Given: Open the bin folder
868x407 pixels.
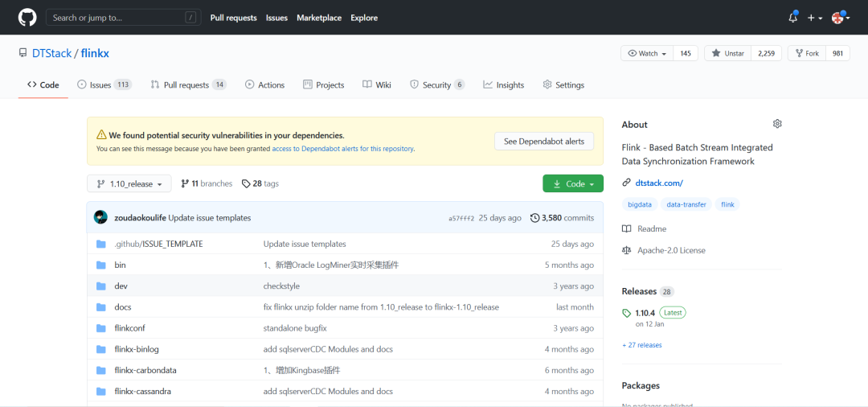Looking at the screenshot, I should pyautogui.click(x=120, y=265).
